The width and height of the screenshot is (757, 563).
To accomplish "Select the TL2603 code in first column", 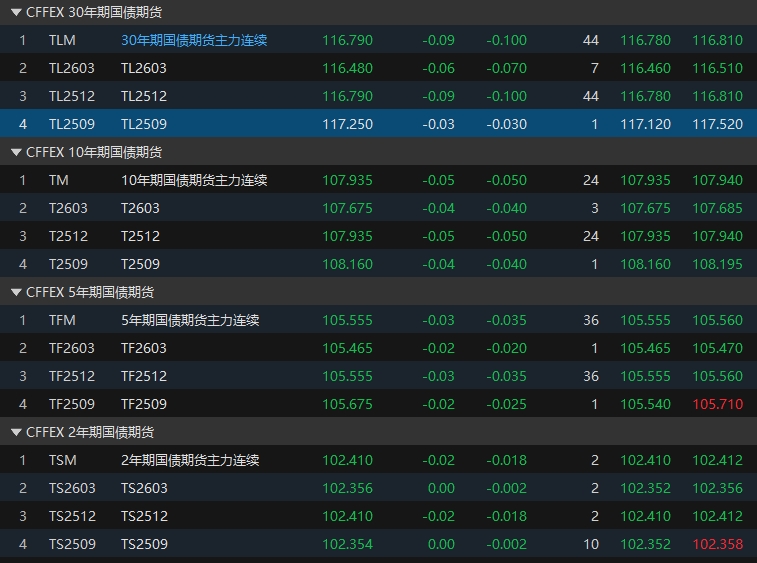I will [71, 68].
